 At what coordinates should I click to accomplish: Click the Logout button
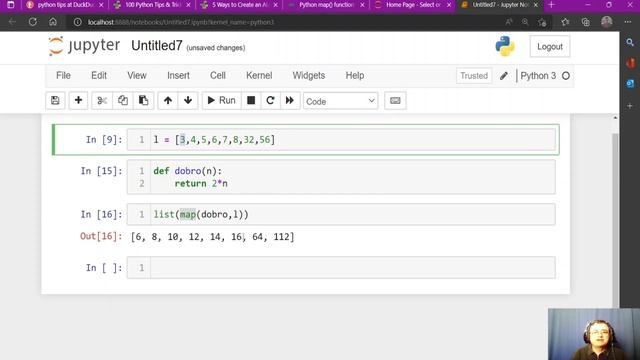[550, 47]
